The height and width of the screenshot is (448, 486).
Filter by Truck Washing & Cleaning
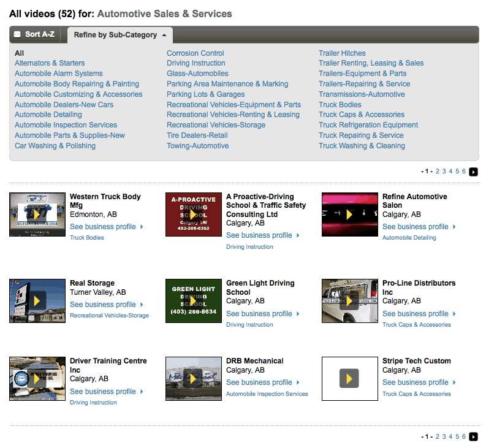coord(362,146)
